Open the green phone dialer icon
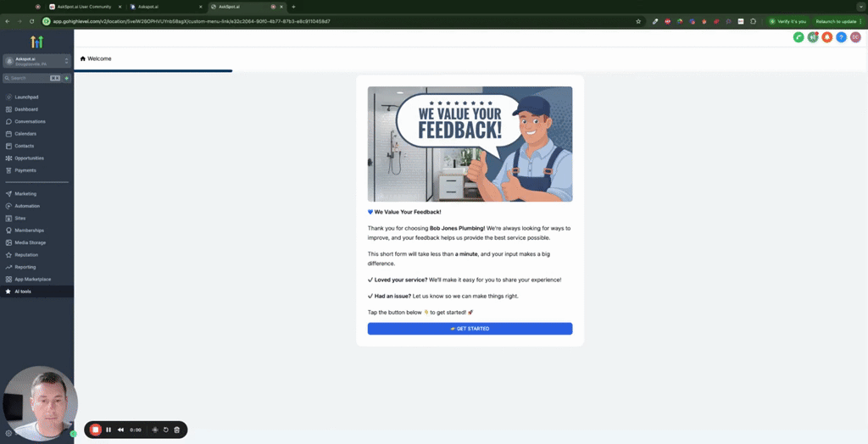Viewport: 868px width, 444px height. pyautogui.click(x=798, y=37)
